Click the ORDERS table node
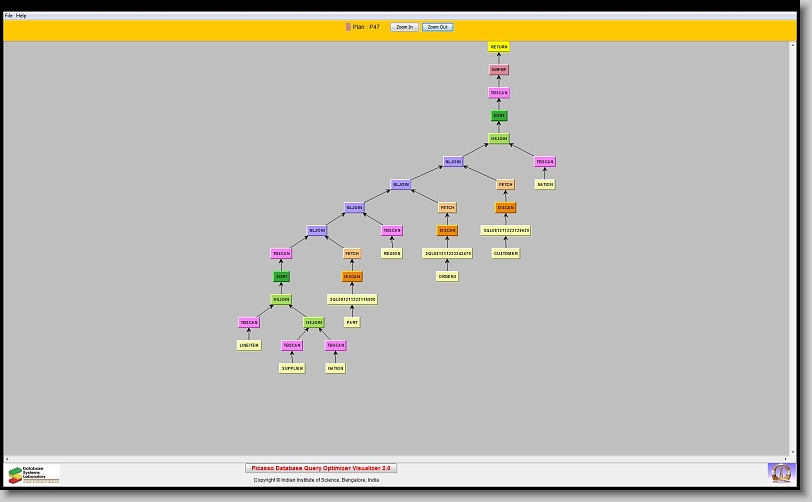812x502 pixels. tap(447, 276)
